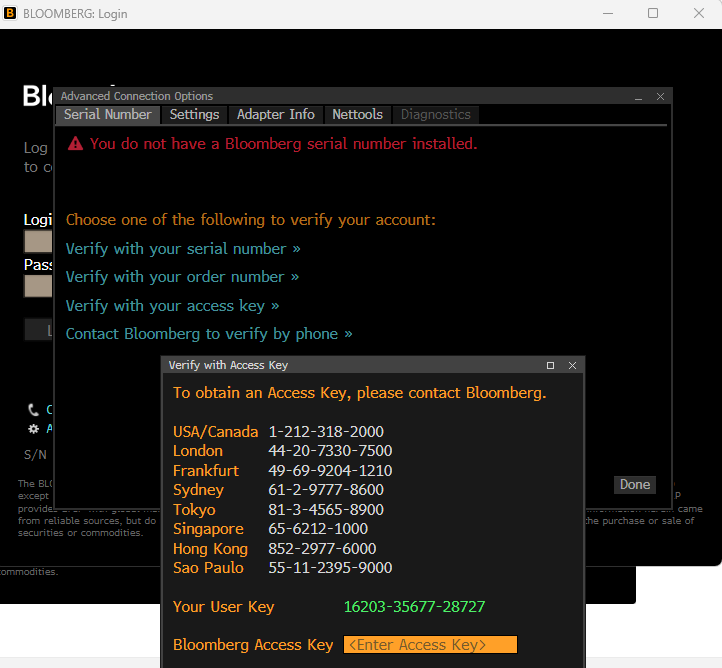This screenshot has width=722, height=668.
Task: Click the red warning triangle icon
Action: 76,144
